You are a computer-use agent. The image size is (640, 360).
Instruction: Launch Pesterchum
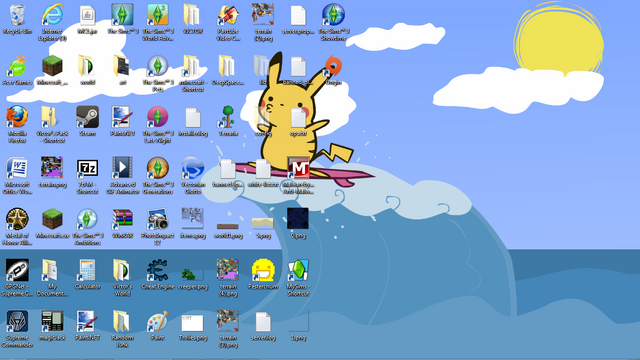pyautogui.click(x=263, y=271)
